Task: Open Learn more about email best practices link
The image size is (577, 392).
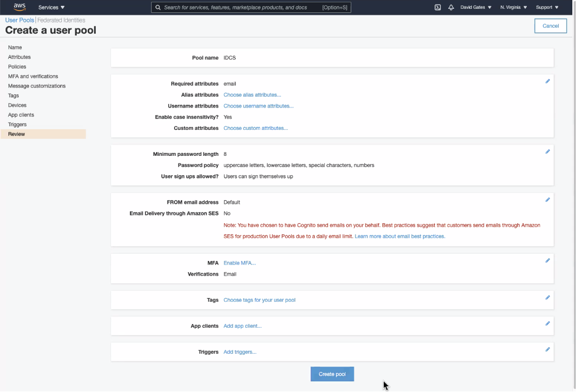Action: [x=400, y=236]
